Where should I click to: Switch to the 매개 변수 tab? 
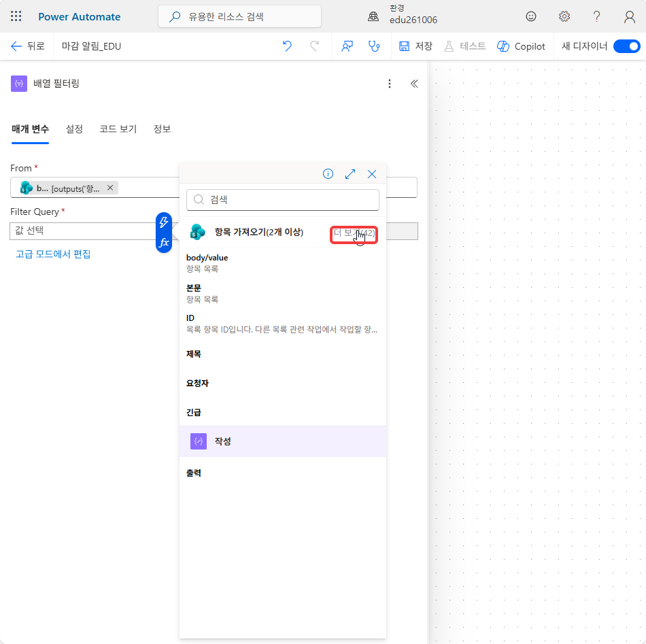pos(30,129)
